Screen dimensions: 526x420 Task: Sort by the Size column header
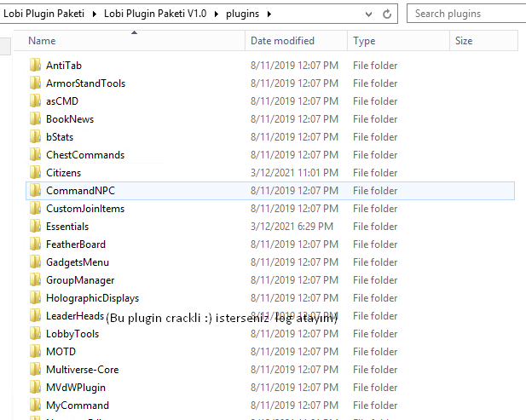(x=483, y=41)
